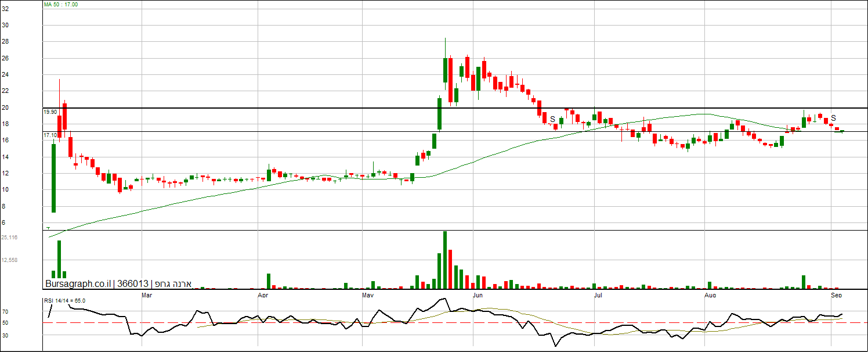The height and width of the screenshot is (352, 868).
Task: Click the 6 price axis value
Action: tap(3, 222)
